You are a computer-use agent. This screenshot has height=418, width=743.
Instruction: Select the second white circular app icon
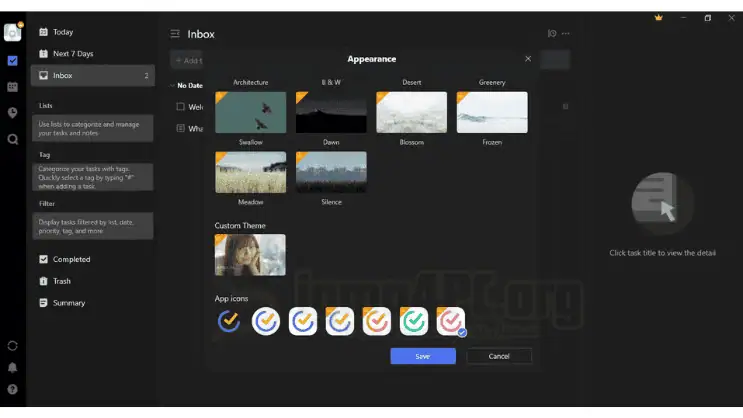[x=266, y=321]
